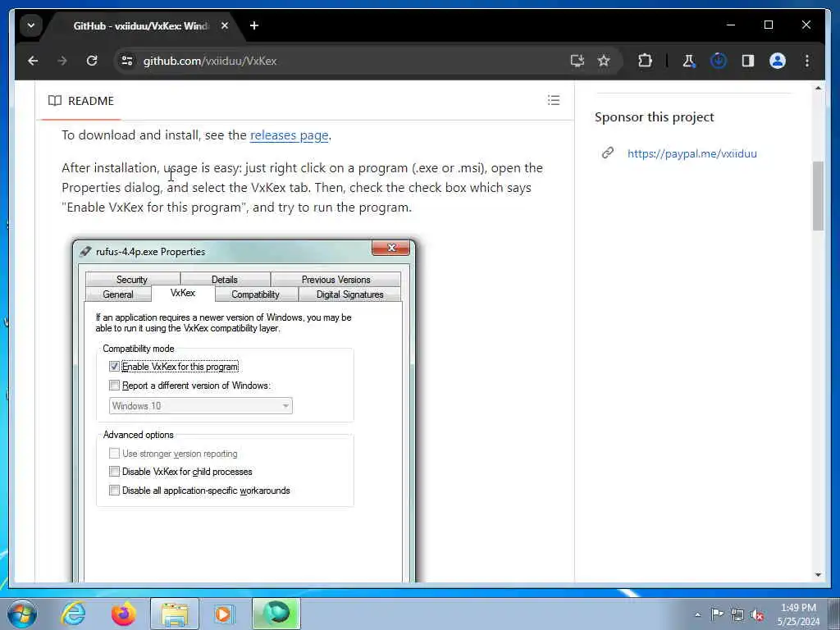Click the vertical scrollbar thumb
The height and width of the screenshot is (630, 840).
818,196
